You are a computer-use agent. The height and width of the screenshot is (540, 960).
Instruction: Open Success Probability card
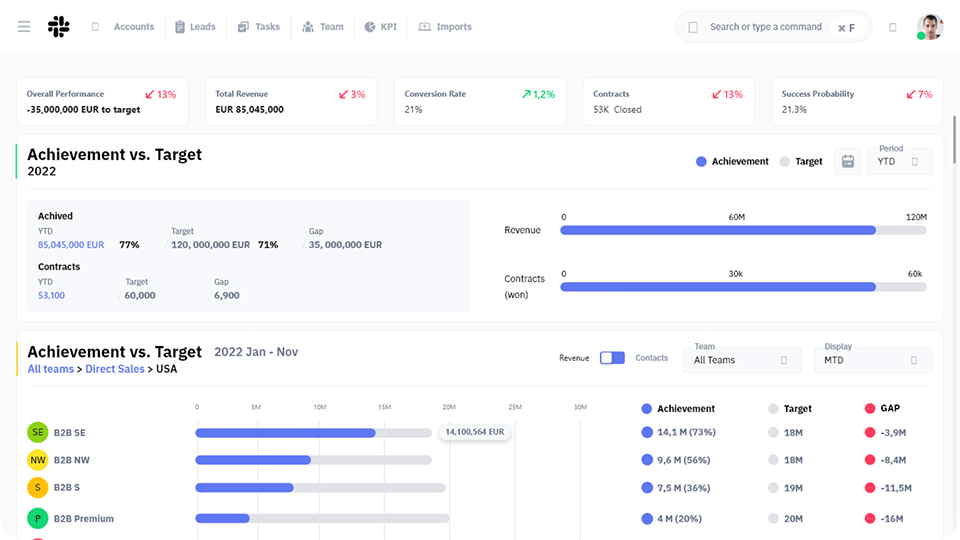[x=857, y=101]
